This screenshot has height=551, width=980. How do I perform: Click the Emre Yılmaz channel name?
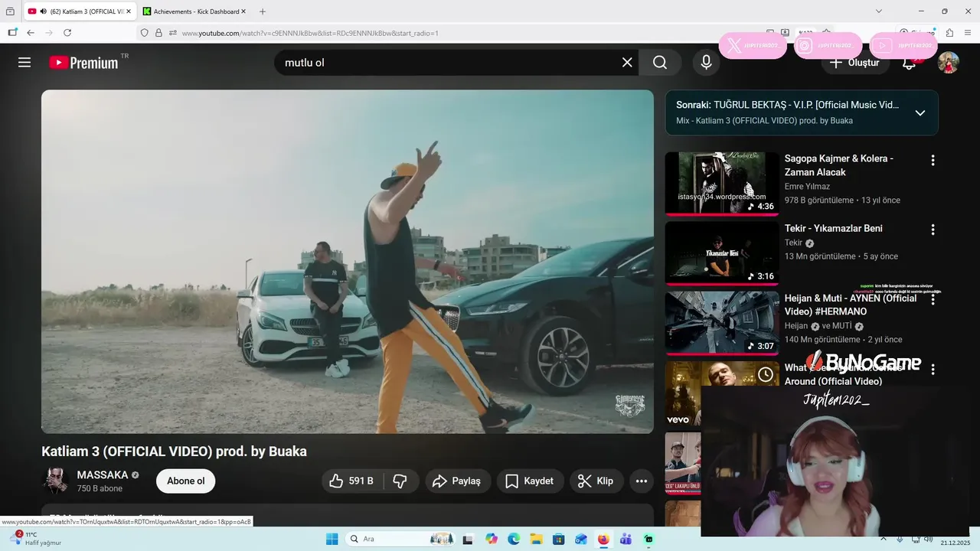coord(807,186)
